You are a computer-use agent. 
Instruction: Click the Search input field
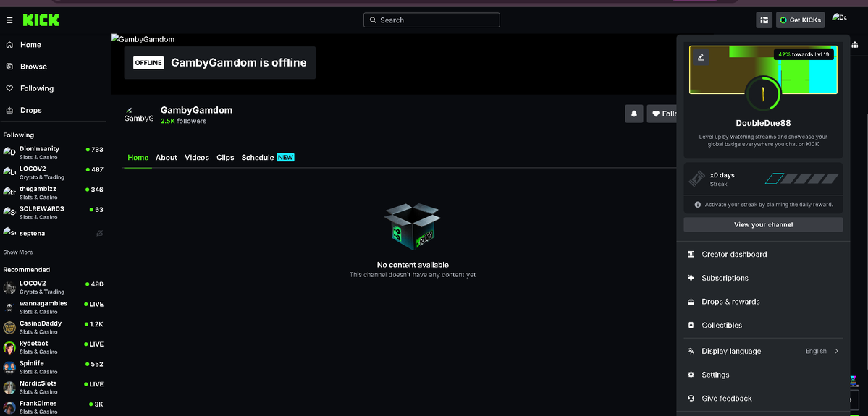[x=431, y=20]
